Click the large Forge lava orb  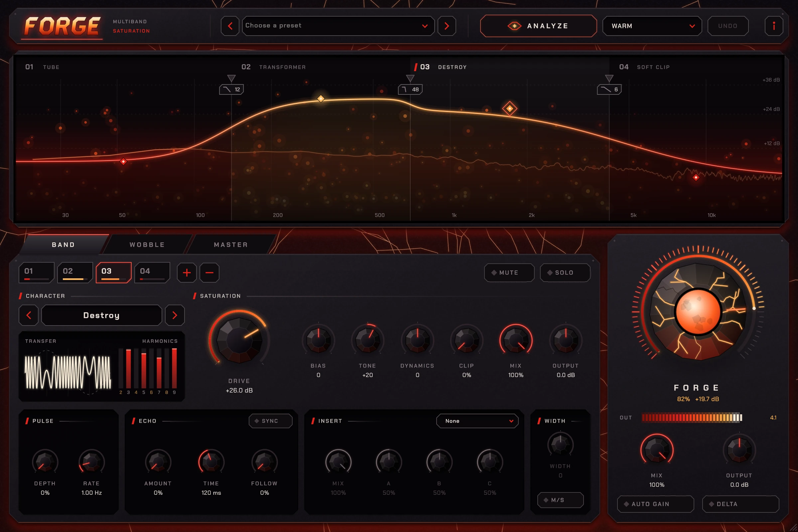pos(698,312)
